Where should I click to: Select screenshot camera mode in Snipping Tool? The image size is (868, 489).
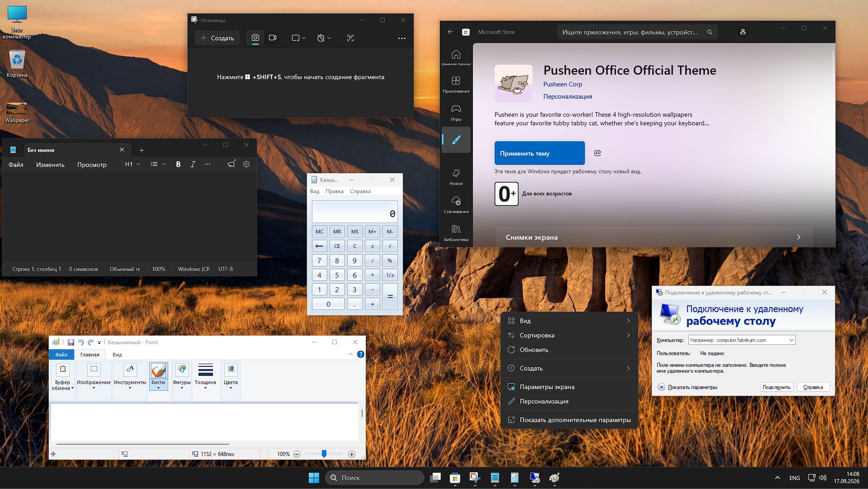pyautogui.click(x=255, y=38)
